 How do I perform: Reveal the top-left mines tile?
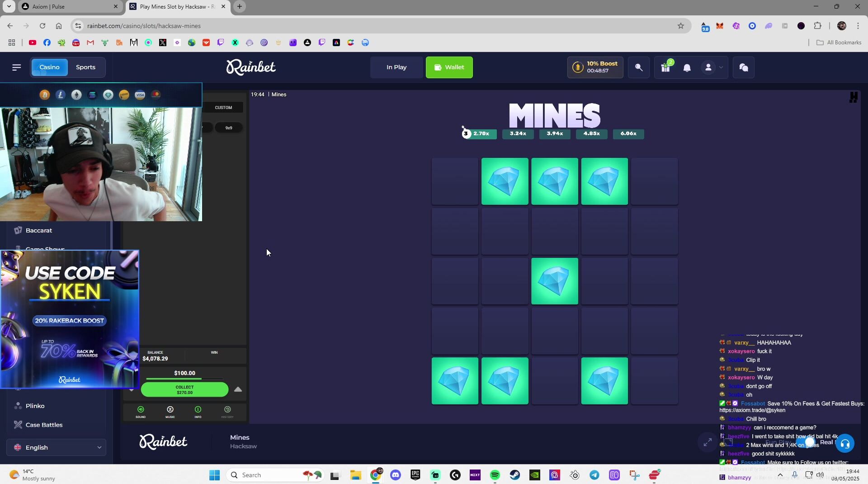coord(455,181)
